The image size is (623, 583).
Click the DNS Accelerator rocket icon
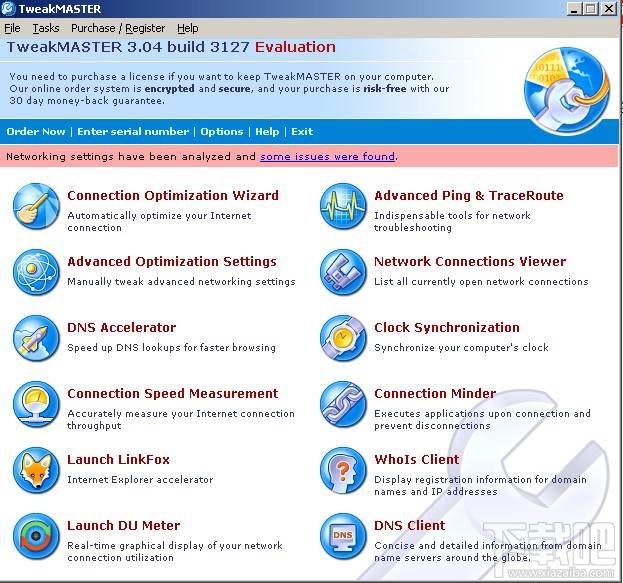click(36, 338)
